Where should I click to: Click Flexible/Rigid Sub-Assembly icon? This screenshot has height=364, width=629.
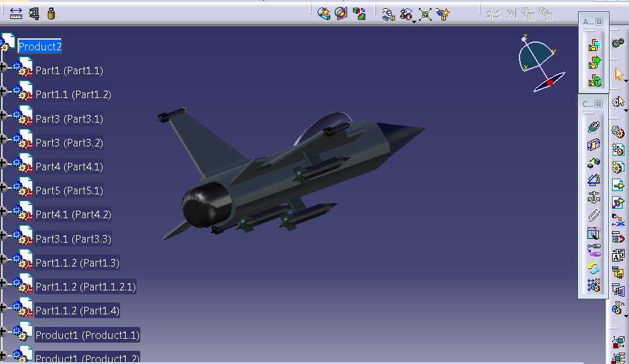pos(594,250)
